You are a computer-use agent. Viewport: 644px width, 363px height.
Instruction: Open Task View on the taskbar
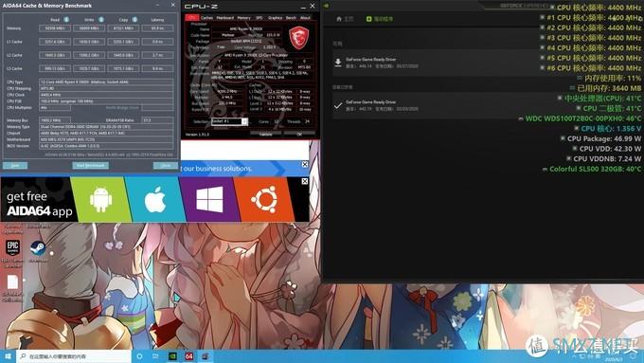[x=155, y=356]
